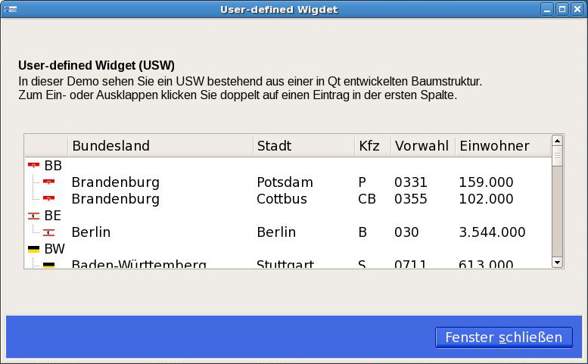Select the Kfz value CB
588x364 pixels.
click(367, 199)
